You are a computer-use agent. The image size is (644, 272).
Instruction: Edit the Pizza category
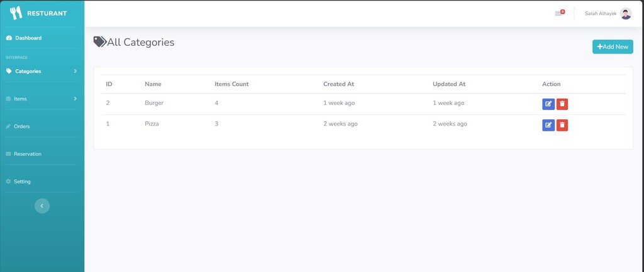point(548,125)
